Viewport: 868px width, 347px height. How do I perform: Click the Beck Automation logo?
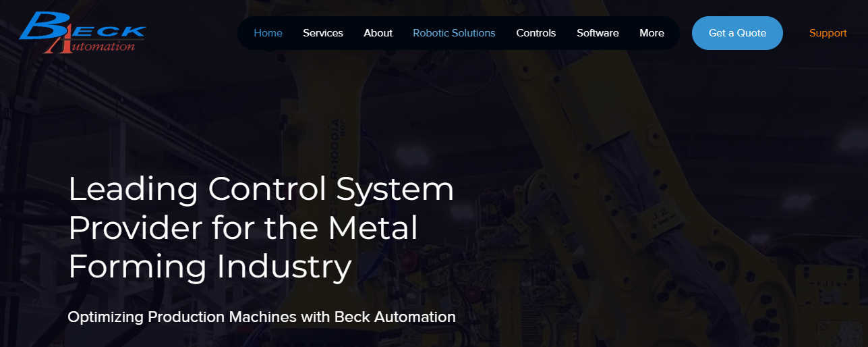pos(82,32)
